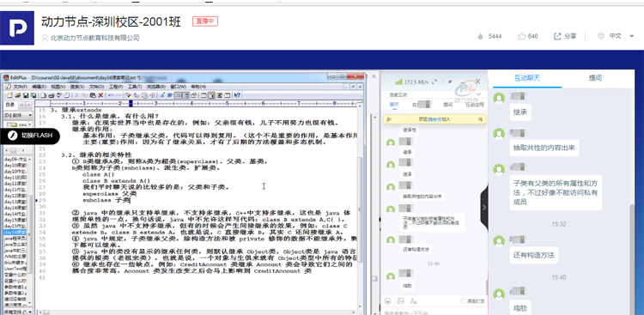Click X icon left of the chat popup

point(374,76)
